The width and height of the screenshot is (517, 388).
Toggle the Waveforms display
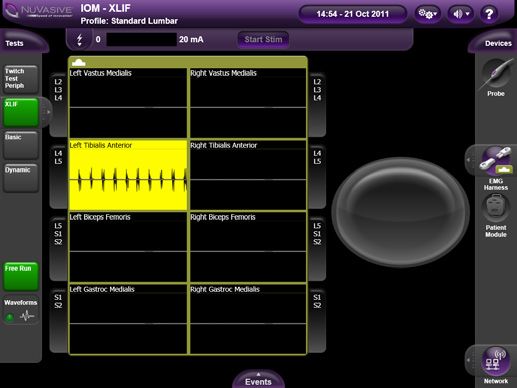[21, 311]
